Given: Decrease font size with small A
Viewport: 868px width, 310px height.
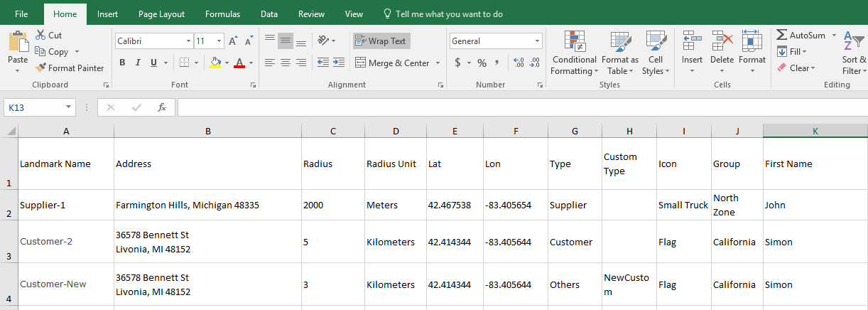Looking at the screenshot, I should [x=248, y=41].
